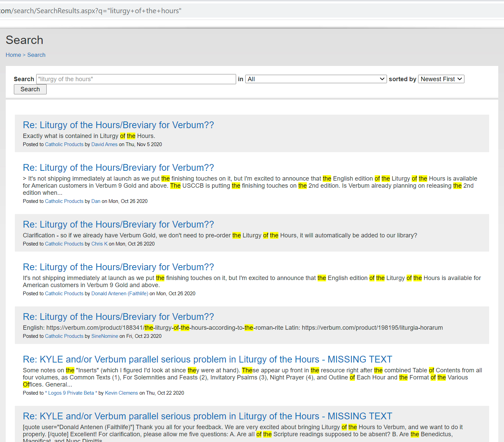The image size is (504, 442).
Task: Open result title posted by SineNomine
Action: click(118, 317)
